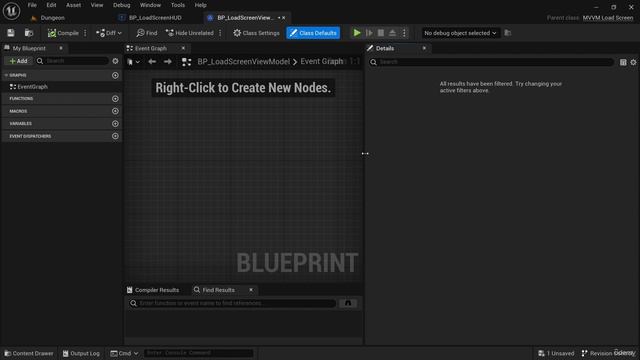The width and height of the screenshot is (640, 360).
Task: Close the Event Graph tab
Action: pyautogui.click(x=183, y=48)
